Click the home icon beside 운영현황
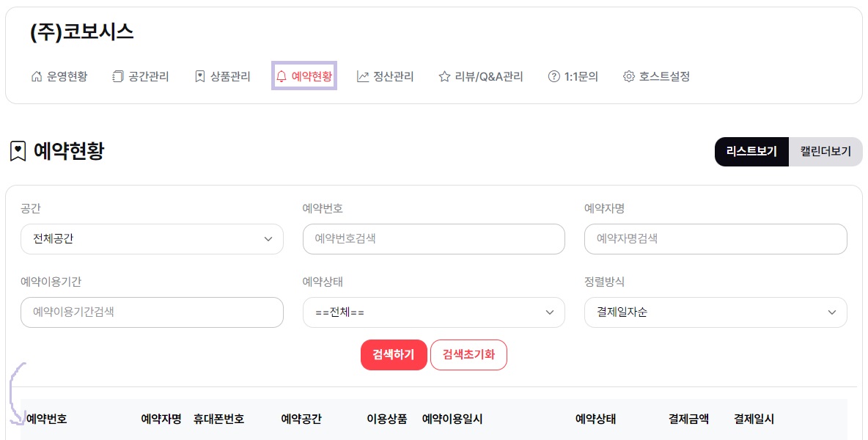Screen dimensions: 868x440 [x=37, y=76]
